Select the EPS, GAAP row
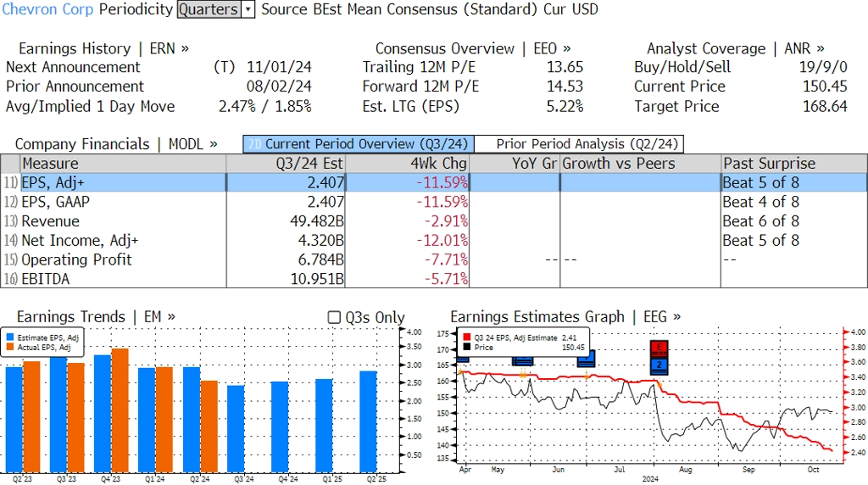868x485 pixels. click(434, 202)
